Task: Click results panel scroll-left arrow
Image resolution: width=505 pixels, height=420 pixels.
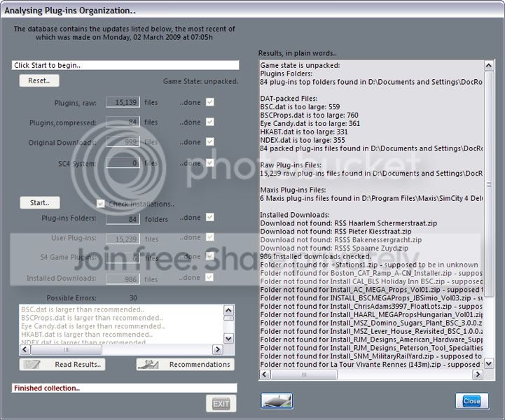Action: click(x=265, y=374)
